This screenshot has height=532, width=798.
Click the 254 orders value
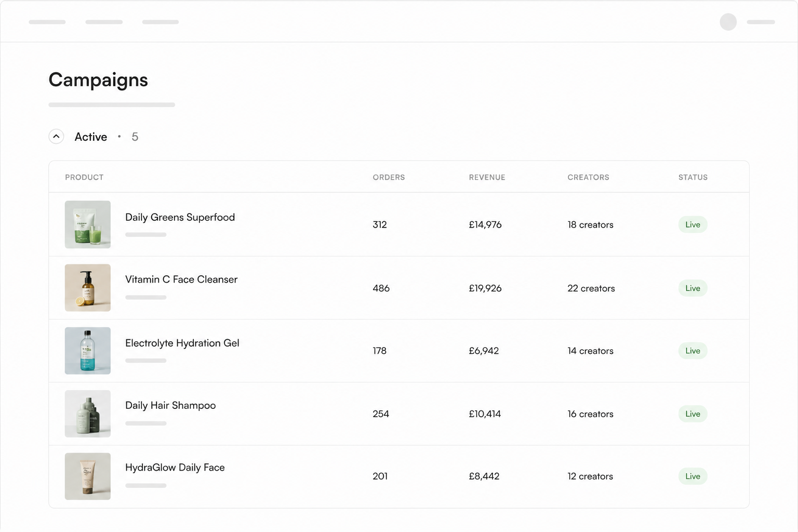(x=381, y=414)
